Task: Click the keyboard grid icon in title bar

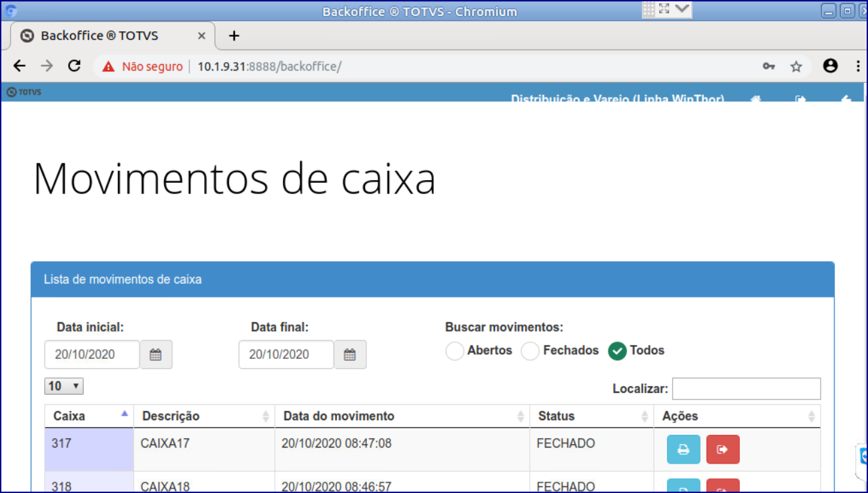Action: 648,9
